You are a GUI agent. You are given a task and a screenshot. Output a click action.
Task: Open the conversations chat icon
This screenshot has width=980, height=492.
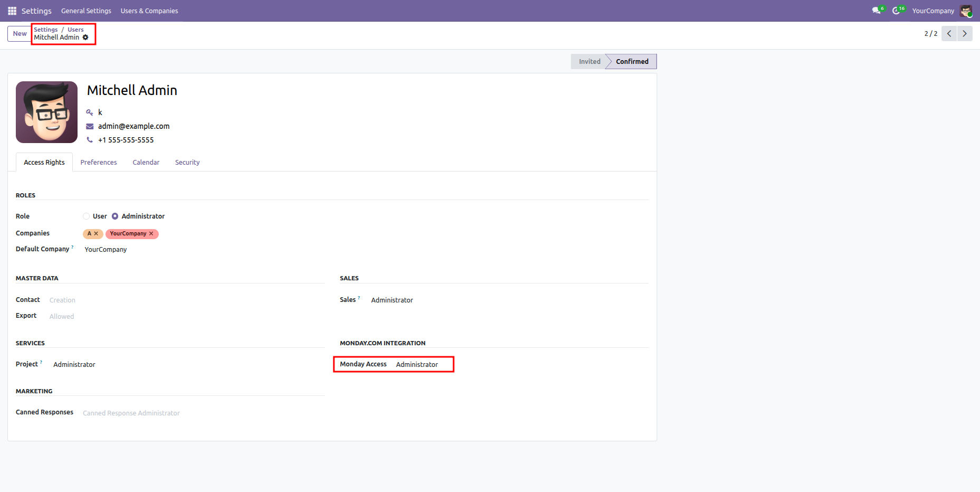[x=878, y=11]
